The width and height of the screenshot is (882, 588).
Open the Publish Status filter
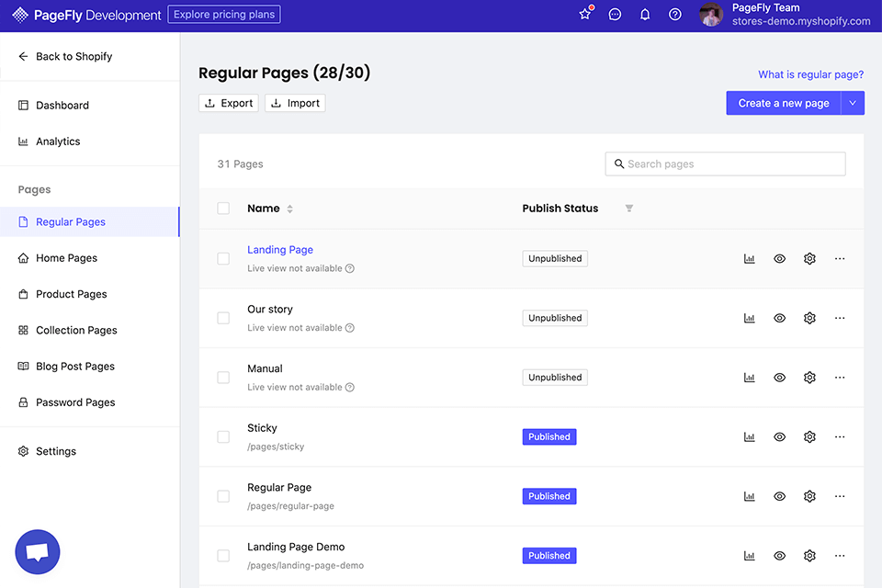pos(628,209)
